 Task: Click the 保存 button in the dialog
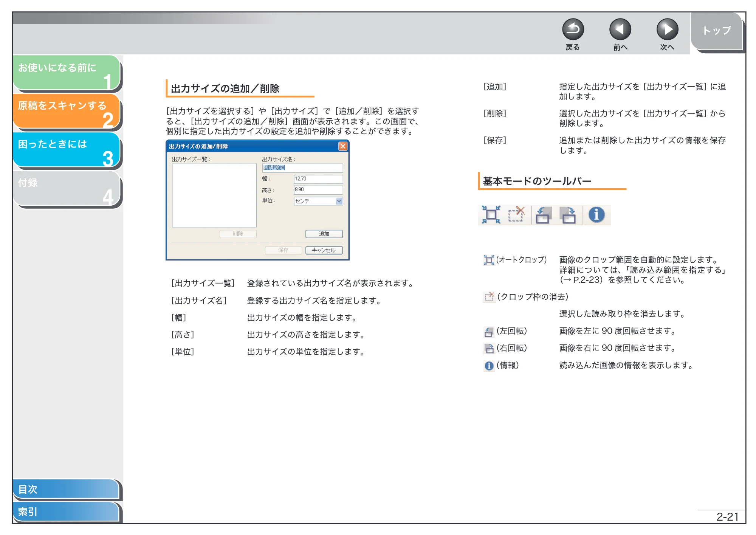[x=283, y=250]
